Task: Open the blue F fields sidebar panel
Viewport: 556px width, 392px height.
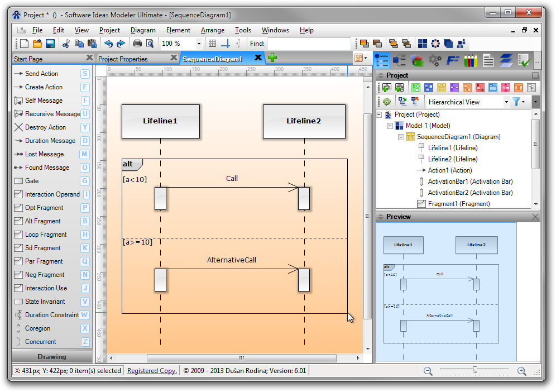Action: pos(453,60)
